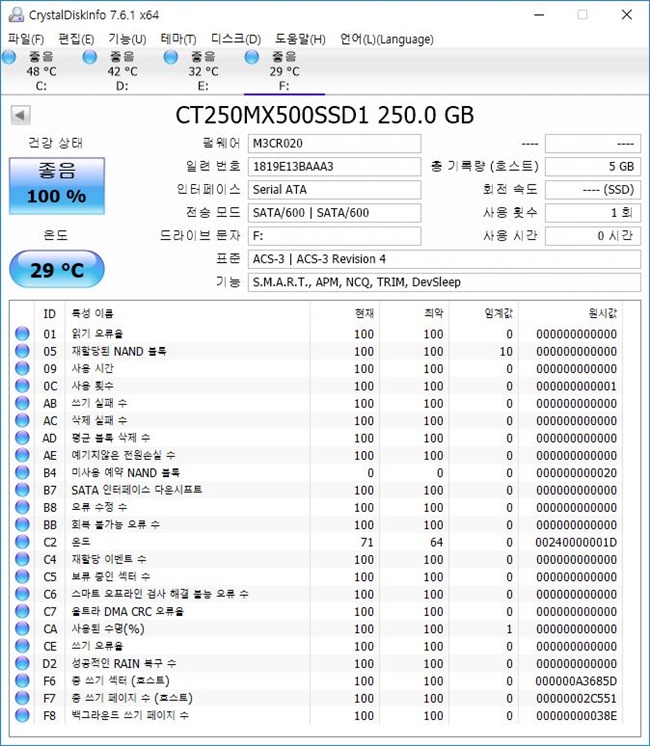Open the 언어(L)(Language) menu
650x746 pixels.
point(386,39)
